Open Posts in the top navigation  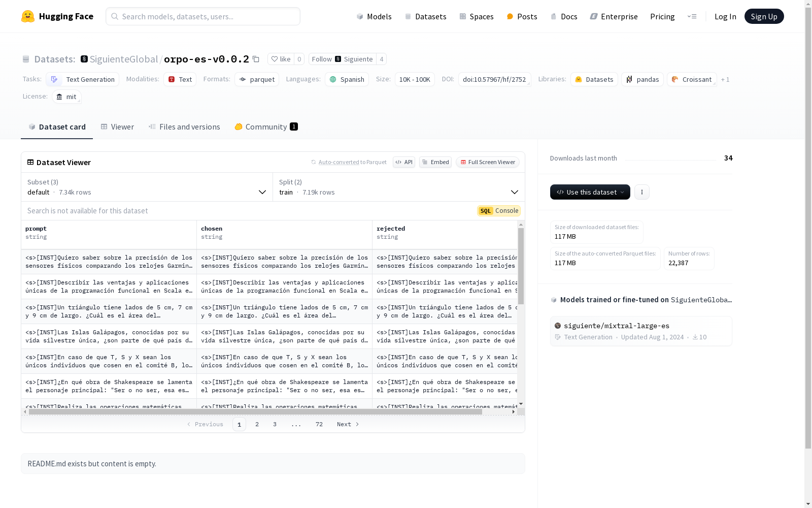(x=522, y=16)
